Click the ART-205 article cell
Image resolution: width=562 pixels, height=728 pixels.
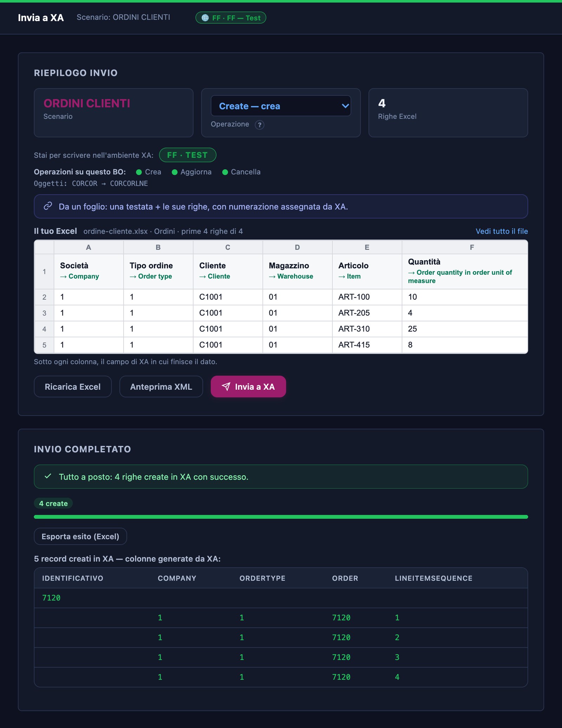click(x=367, y=313)
